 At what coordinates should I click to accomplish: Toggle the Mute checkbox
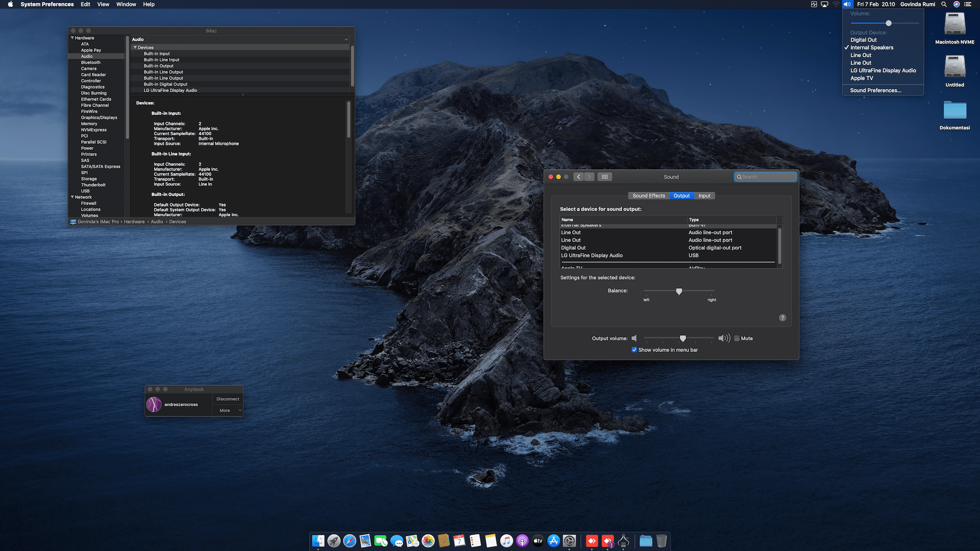(737, 338)
